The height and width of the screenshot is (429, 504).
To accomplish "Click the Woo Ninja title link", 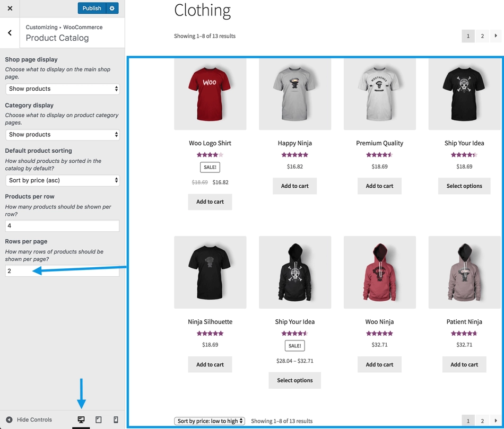I will pyautogui.click(x=380, y=322).
